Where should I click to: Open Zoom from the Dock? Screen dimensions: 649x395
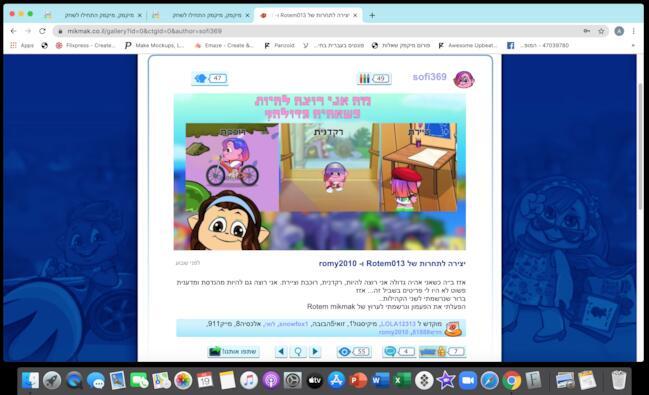point(468,380)
